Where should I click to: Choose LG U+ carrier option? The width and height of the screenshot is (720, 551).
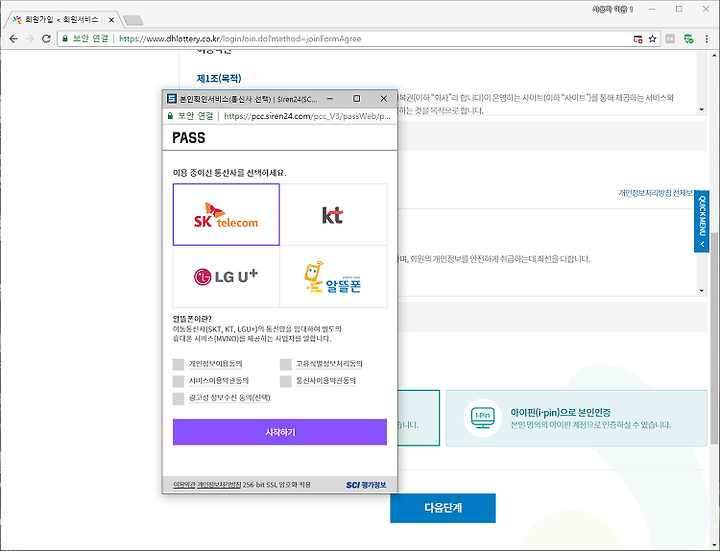pos(226,276)
